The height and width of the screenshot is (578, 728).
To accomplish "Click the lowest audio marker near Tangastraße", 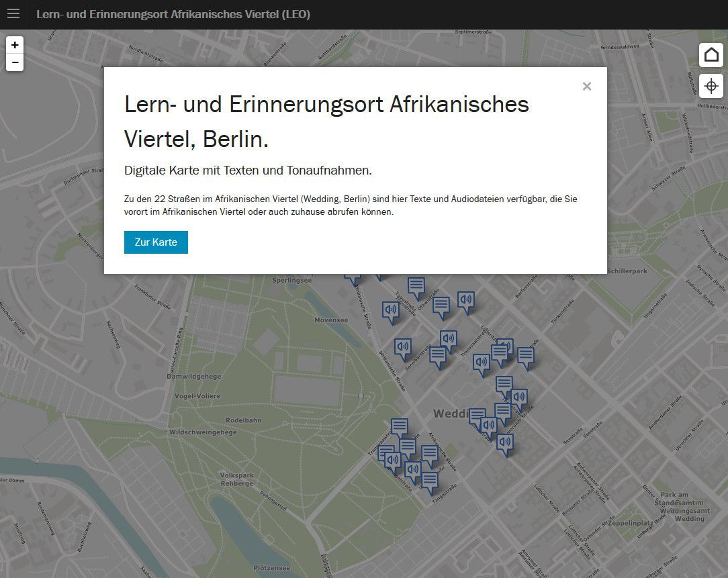I will tap(412, 469).
